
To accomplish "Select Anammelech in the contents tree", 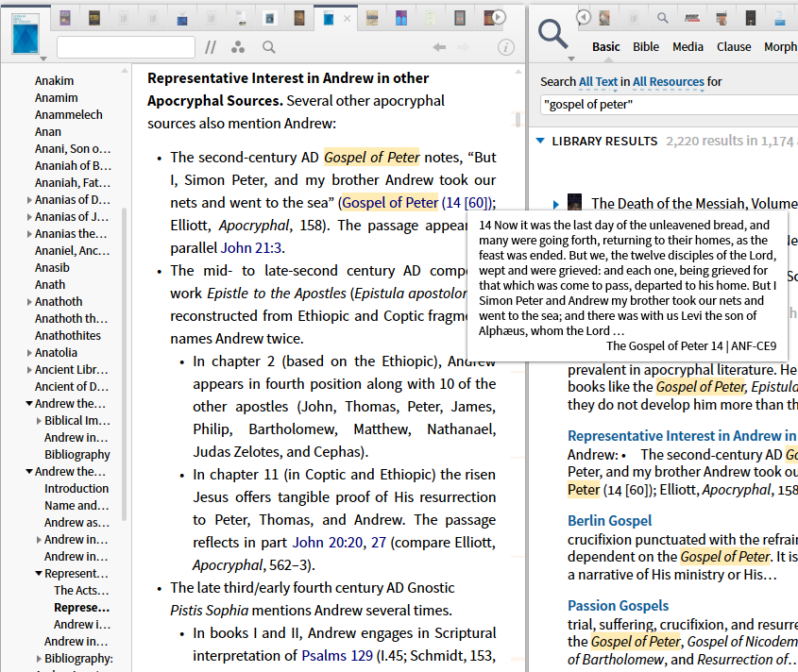I will 68,115.
